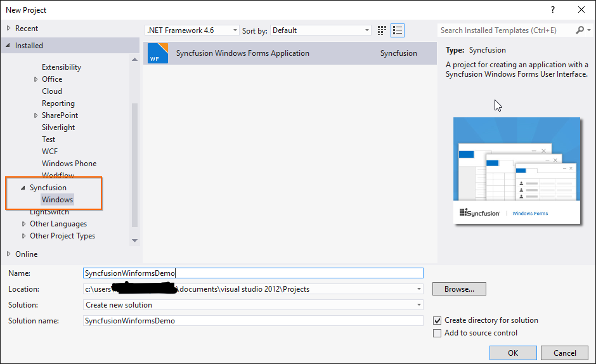Open the Sort by Default dropdown

(321, 30)
